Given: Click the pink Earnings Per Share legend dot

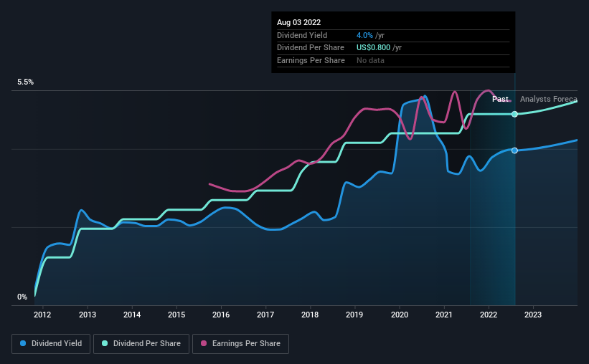Looking at the screenshot, I should [x=204, y=343].
